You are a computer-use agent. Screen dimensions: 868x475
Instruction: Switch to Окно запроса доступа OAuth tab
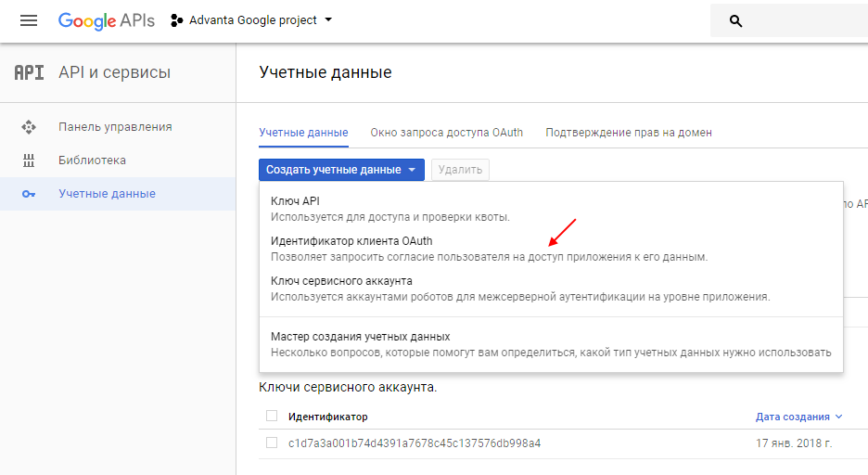(446, 133)
